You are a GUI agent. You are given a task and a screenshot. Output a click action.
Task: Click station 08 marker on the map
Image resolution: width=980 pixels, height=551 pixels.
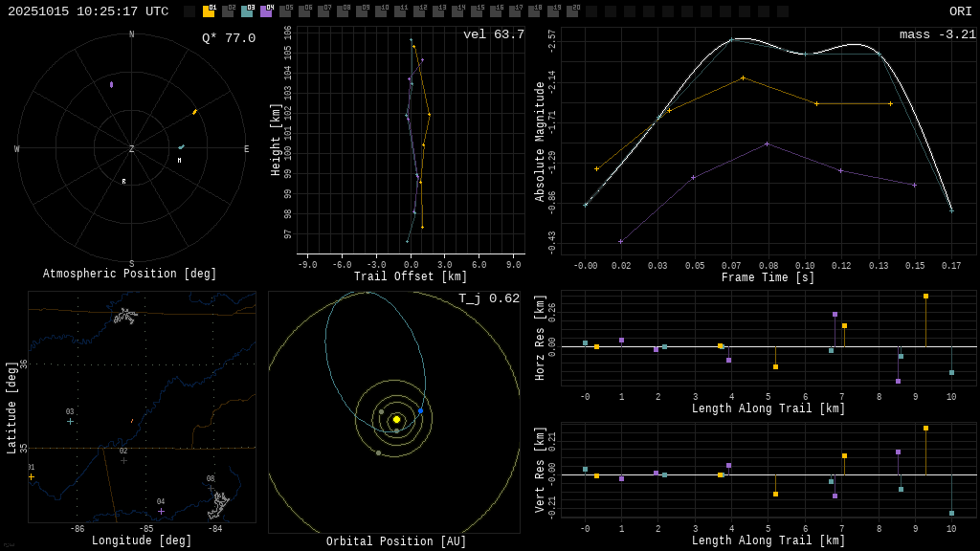212,488
